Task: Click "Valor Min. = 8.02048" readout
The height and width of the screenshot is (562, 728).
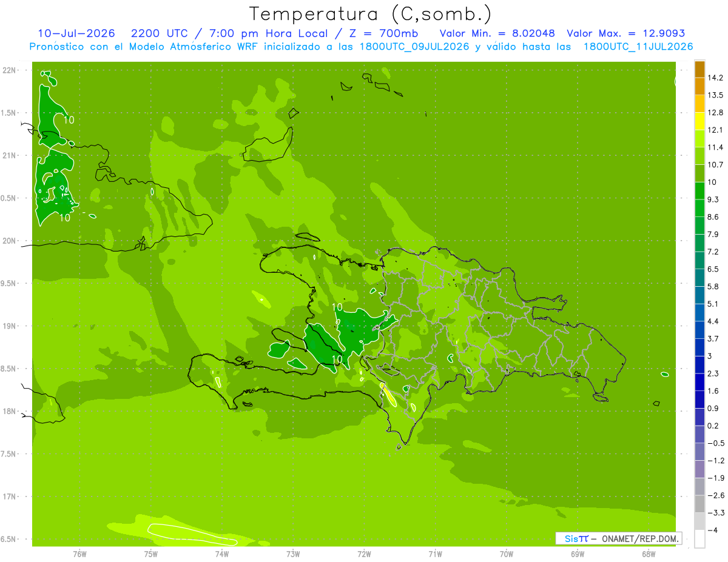Action: [x=497, y=33]
